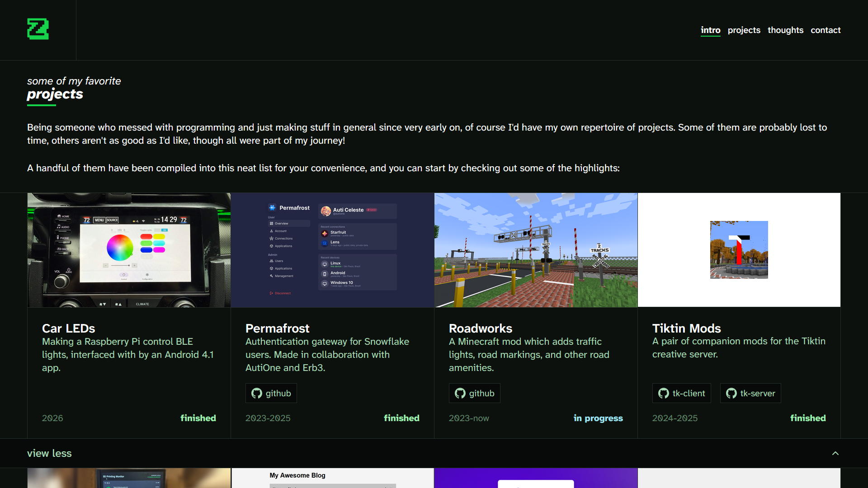Open the tk-client repository button
Screen dimensions: 868x488
point(681,393)
